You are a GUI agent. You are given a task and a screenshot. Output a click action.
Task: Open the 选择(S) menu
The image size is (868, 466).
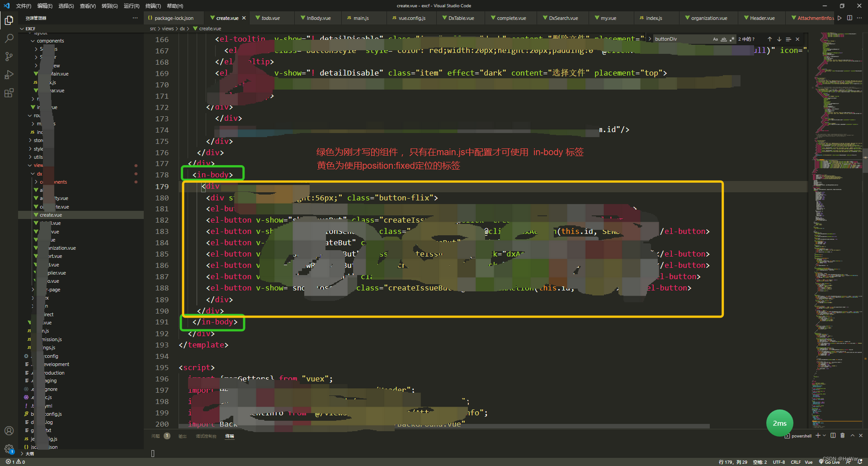click(66, 6)
